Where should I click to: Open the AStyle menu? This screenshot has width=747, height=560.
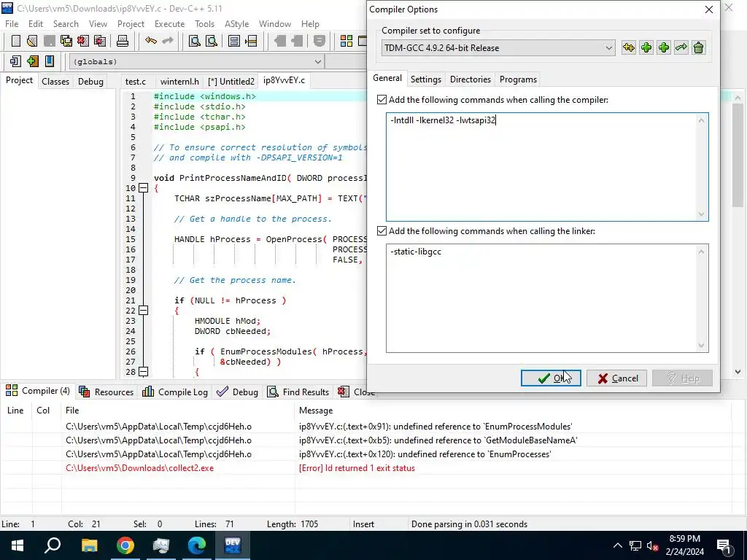pyautogui.click(x=236, y=24)
